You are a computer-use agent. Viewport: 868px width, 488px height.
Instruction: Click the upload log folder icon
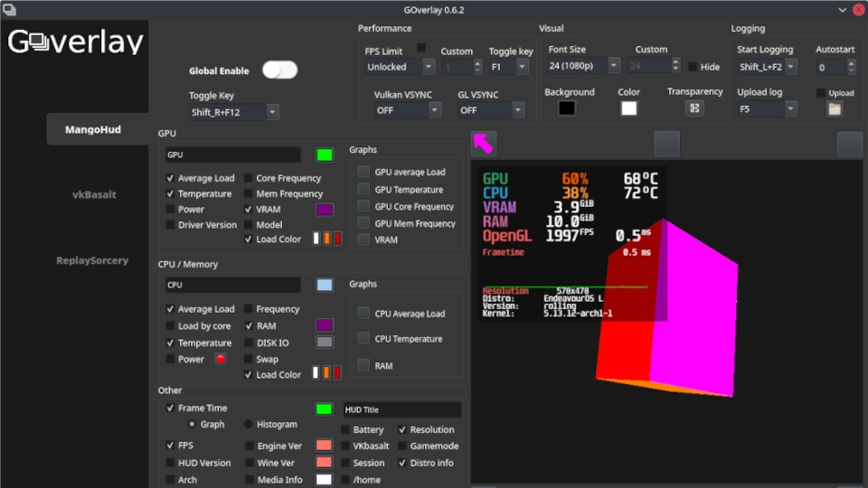tap(835, 109)
